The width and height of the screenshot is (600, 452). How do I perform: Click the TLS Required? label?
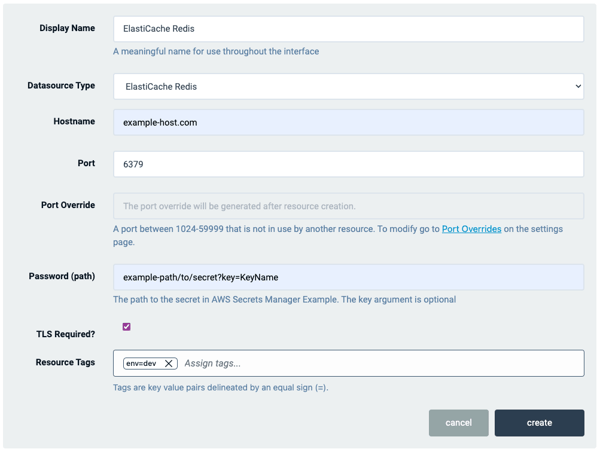click(x=65, y=334)
